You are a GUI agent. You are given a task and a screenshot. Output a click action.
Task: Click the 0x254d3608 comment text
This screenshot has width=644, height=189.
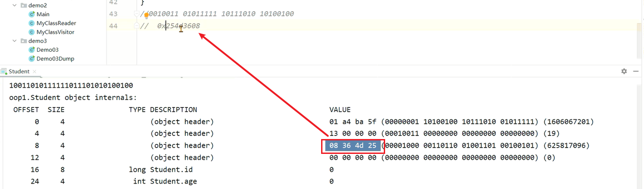coord(179,26)
